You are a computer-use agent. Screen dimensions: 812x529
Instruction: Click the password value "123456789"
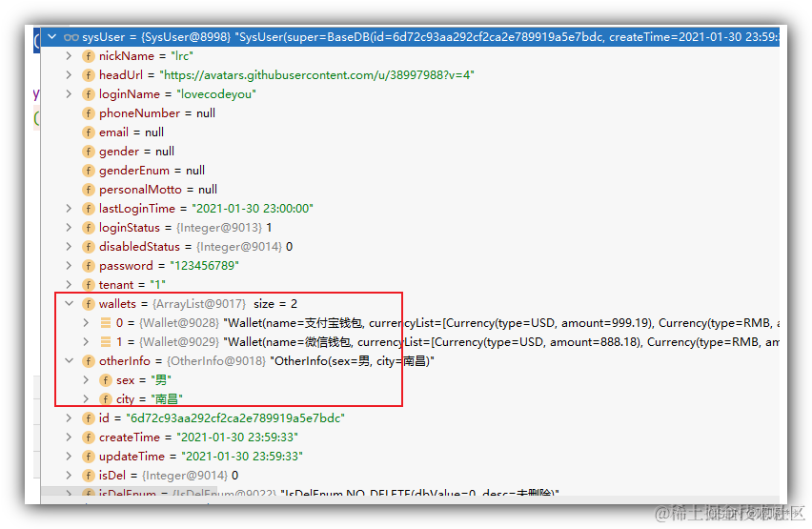click(205, 266)
